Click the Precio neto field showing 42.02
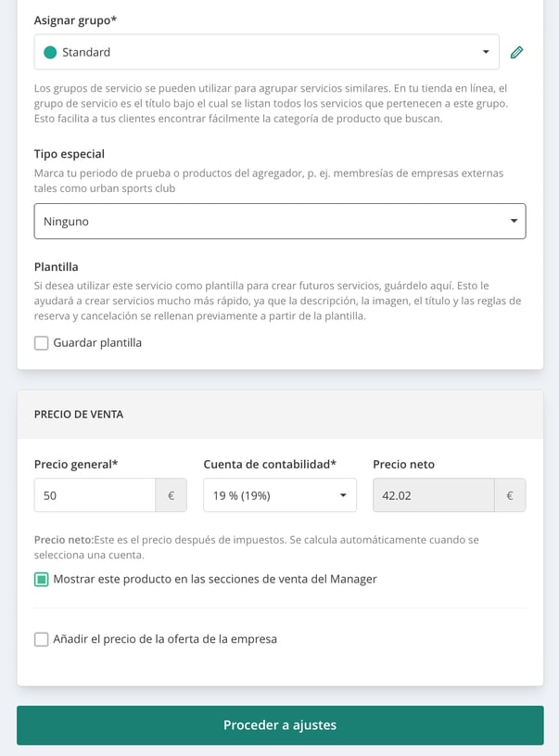 [434, 495]
